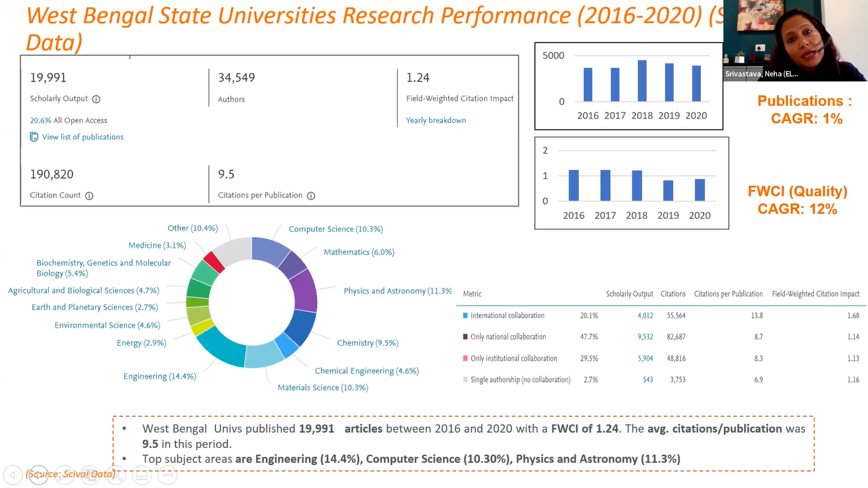
Task: Open the Yearly breakdown link
Action: 436,120
